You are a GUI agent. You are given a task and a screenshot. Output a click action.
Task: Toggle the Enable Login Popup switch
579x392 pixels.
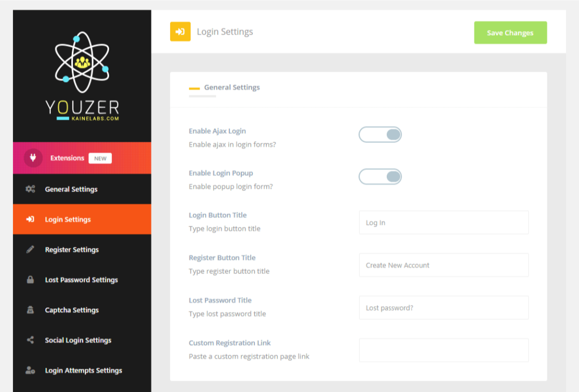(x=380, y=177)
